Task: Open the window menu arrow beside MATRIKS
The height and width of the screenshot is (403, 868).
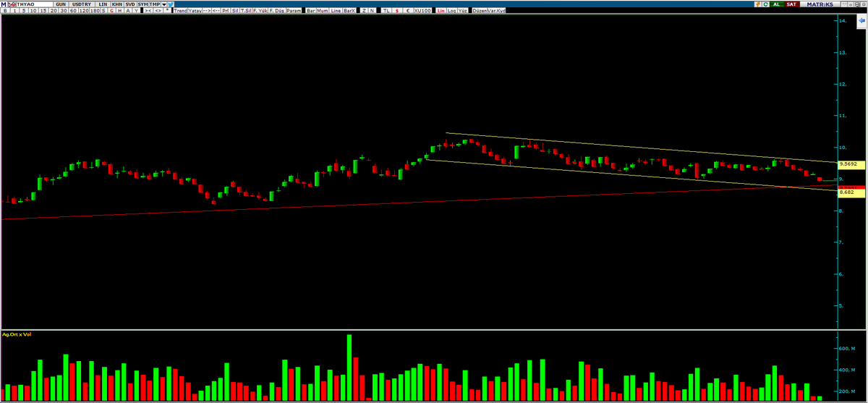Action: pyautogui.click(x=844, y=4)
